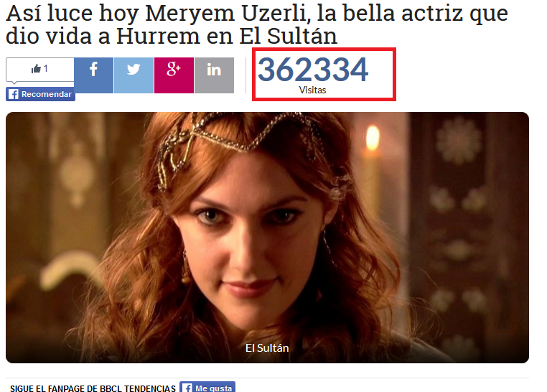The image size is (547, 392).
Task: Click the woman's face in the photo
Action: pos(248,241)
